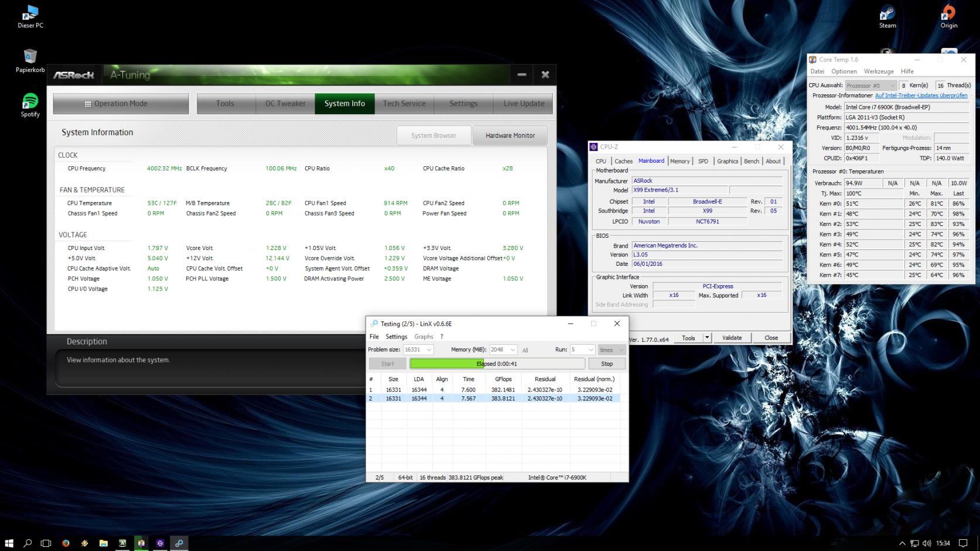The height and width of the screenshot is (551, 980).
Task: Click the yellow winged taskbar icon
Action: [84, 543]
